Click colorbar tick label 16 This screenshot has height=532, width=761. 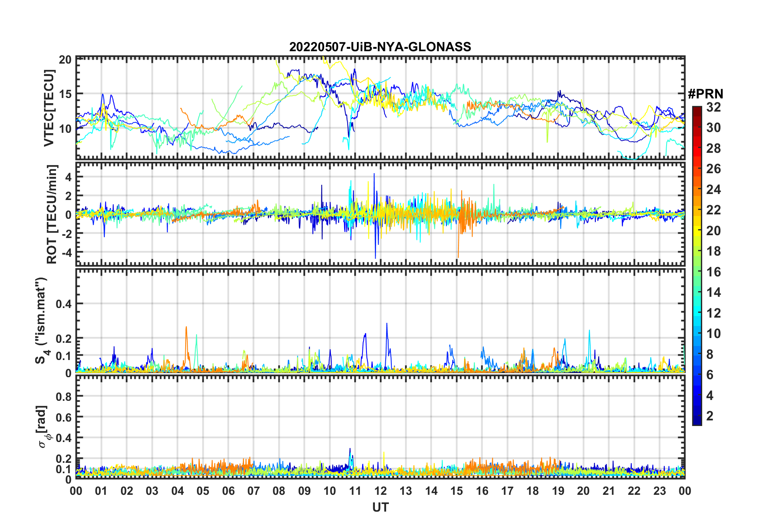click(x=713, y=272)
